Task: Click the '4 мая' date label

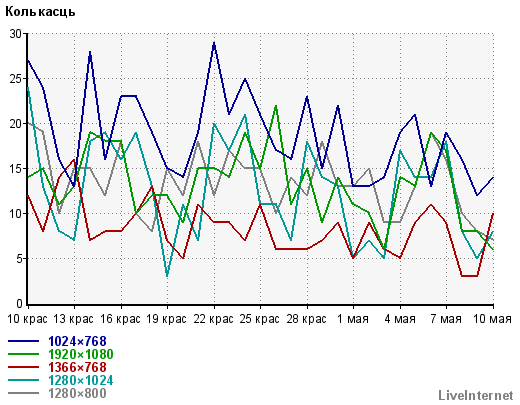Action: 400,319
